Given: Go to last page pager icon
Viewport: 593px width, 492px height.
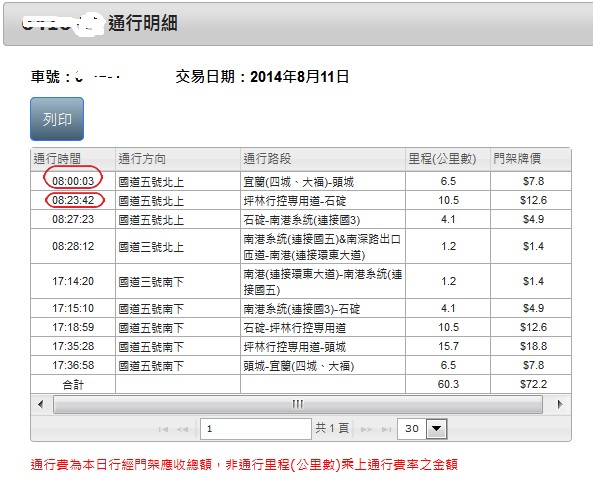Looking at the screenshot, I should pos(387,429).
